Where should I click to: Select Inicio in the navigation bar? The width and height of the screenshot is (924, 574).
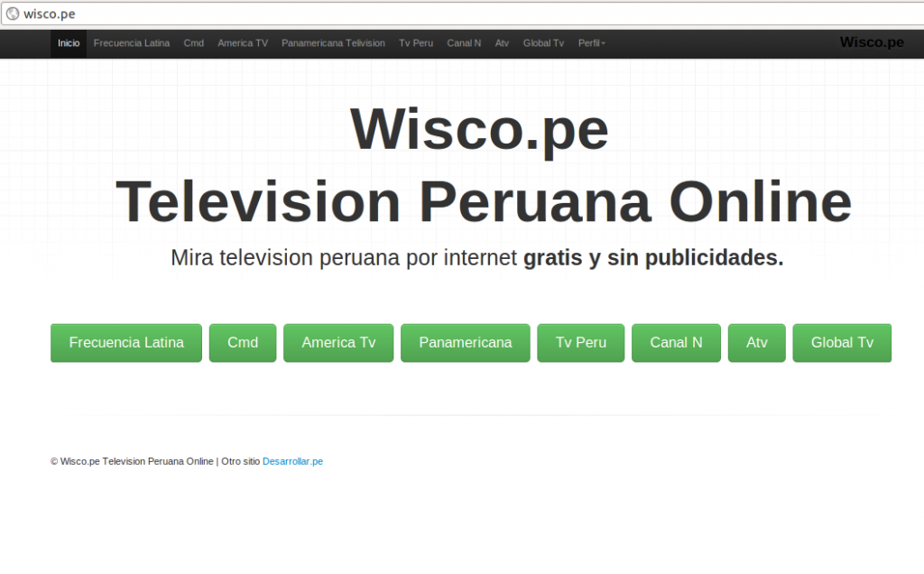pos(69,43)
